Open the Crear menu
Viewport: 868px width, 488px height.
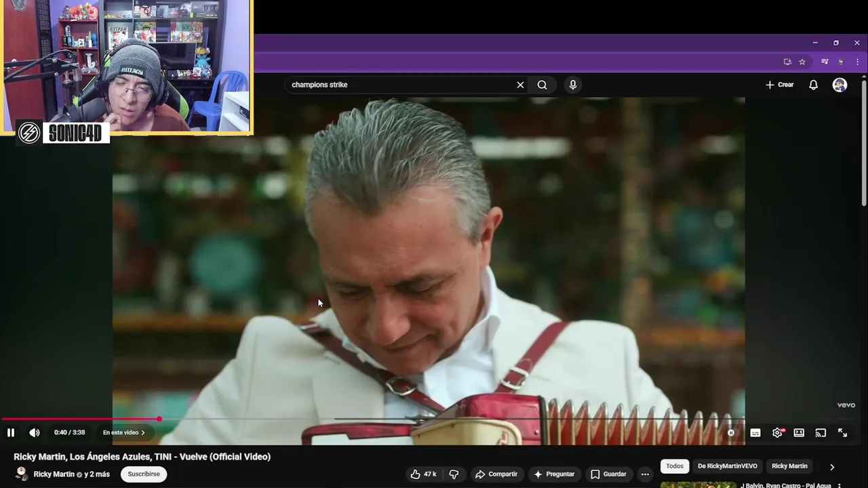point(780,85)
